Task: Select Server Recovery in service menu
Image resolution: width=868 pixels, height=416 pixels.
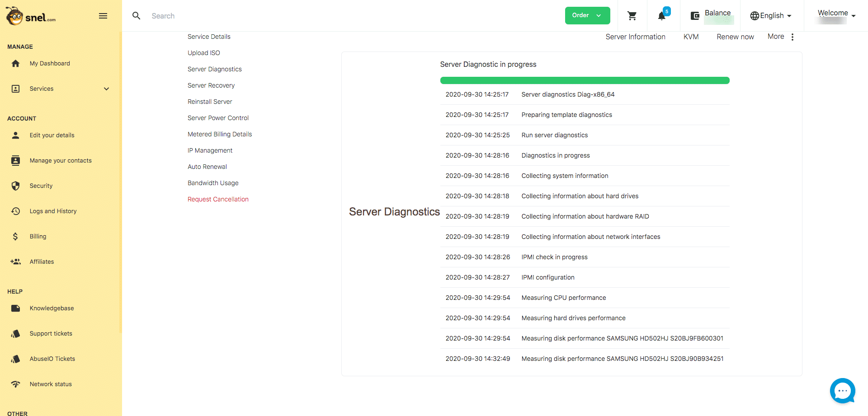Action: tap(211, 85)
